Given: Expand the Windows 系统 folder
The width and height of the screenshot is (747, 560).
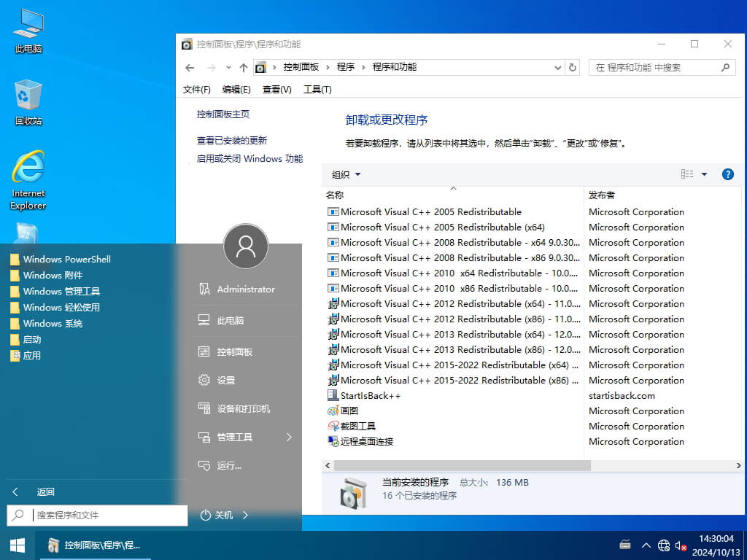Looking at the screenshot, I should tap(47, 323).
